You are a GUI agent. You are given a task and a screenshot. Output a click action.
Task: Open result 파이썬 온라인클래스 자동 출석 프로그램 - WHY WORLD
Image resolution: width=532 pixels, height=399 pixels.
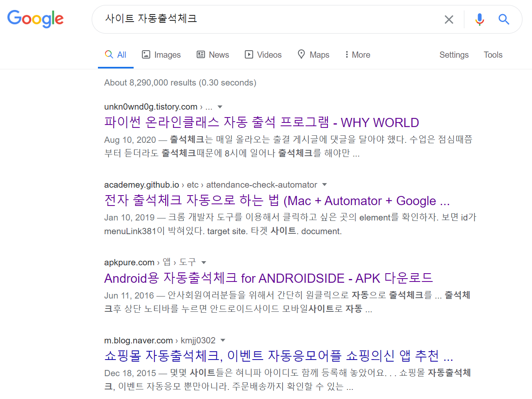tap(261, 122)
